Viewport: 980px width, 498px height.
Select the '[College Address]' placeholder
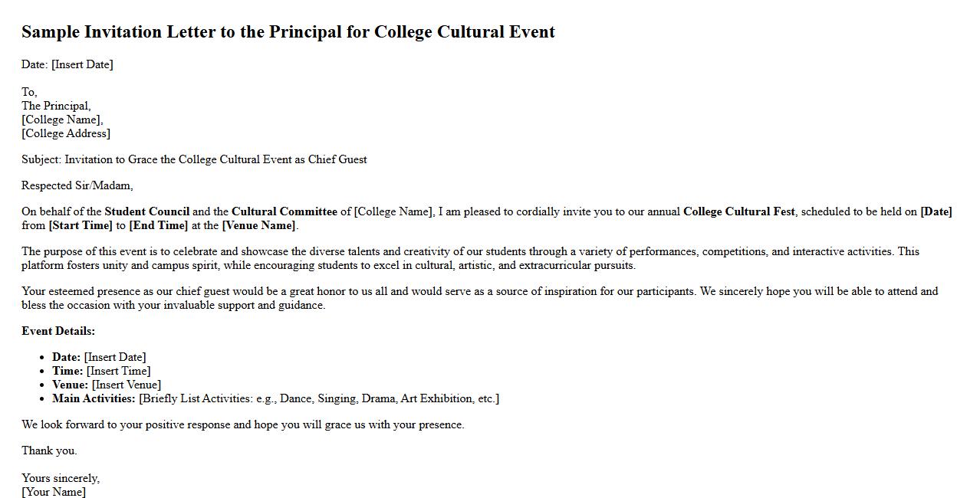66,133
